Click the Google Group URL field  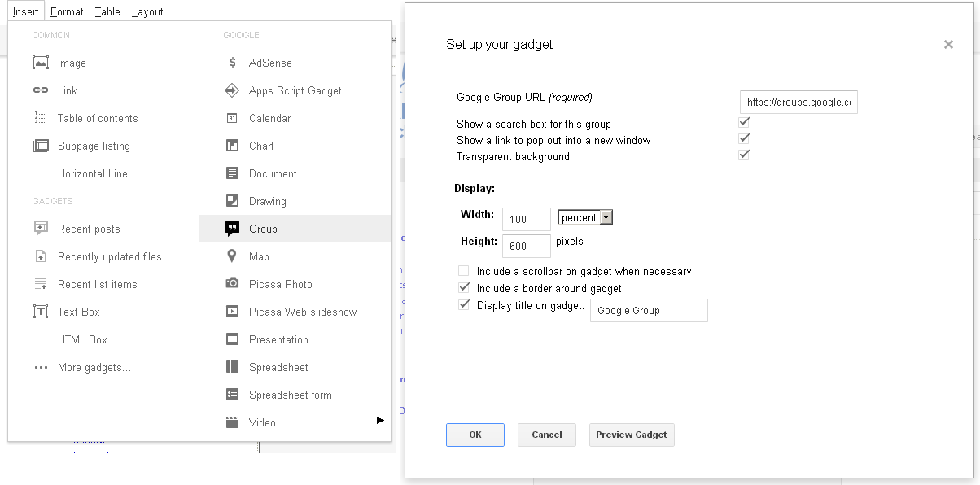(x=798, y=103)
